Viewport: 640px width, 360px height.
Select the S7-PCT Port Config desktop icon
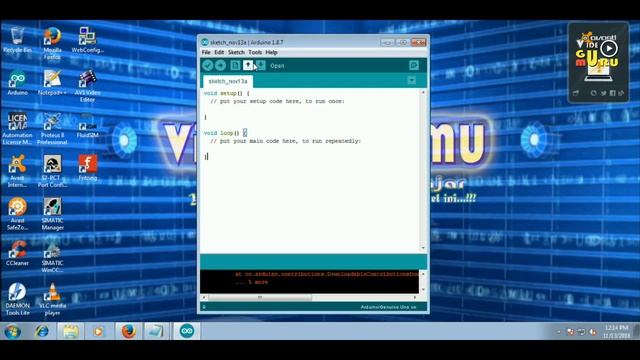click(52, 171)
